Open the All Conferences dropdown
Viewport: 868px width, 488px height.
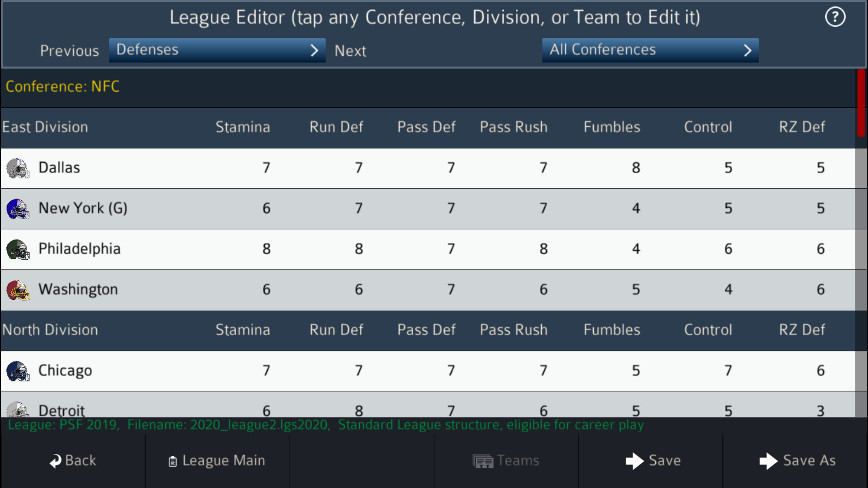click(650, 50)
